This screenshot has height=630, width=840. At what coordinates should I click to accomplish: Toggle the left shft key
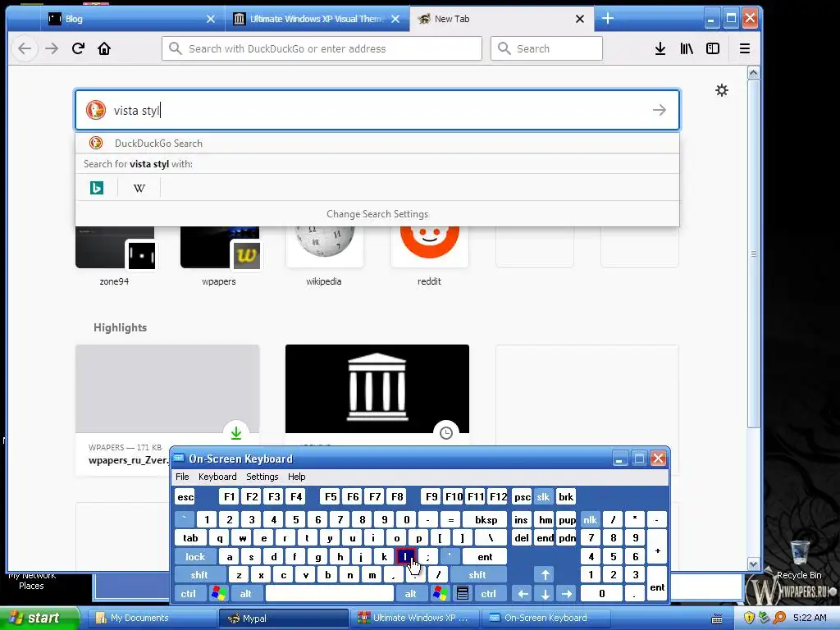click(199, 575)
